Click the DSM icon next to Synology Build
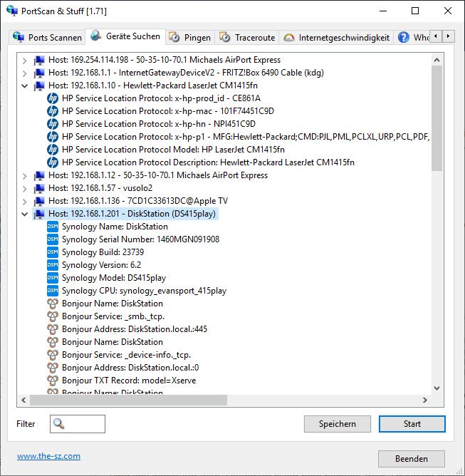The height and width of the screenshot is (476, 465). (53, 252)
